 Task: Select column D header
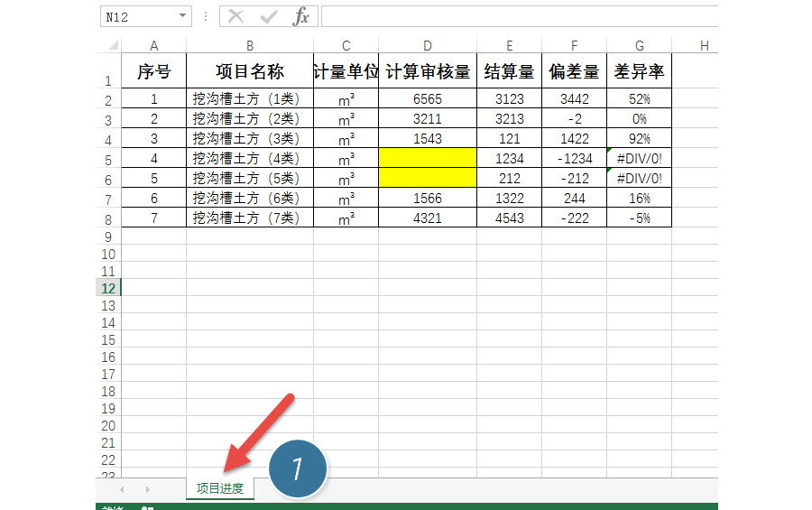[x=428, y=46]
